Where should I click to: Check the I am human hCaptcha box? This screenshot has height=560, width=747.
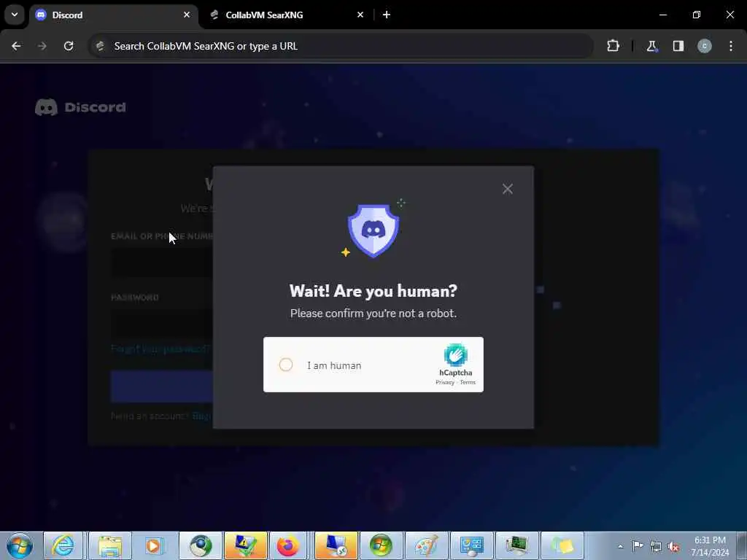click(286, 365)
